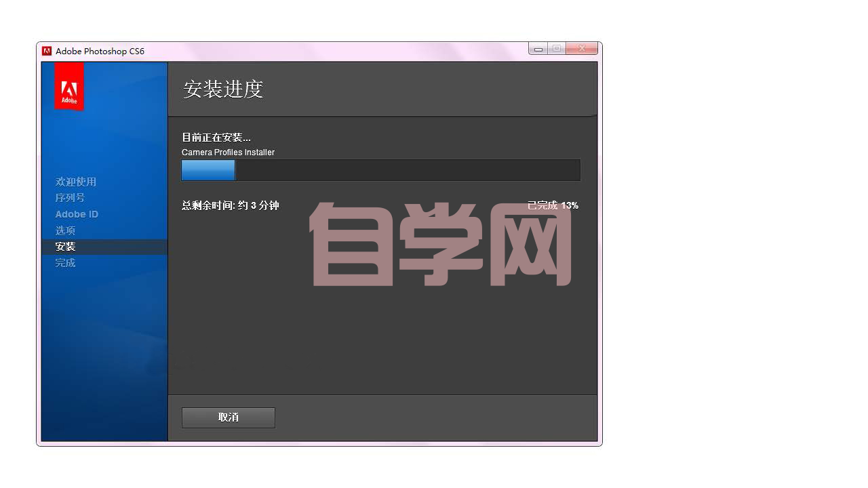Viewport: 868px width, 488px height.
Task: Click the Camera Profiles Installer text
Action: [228, 152]
